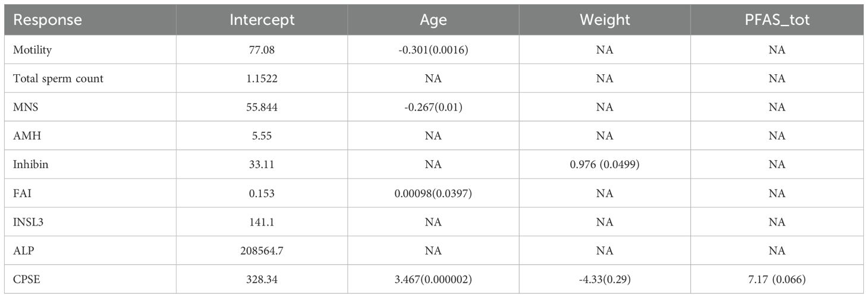Click the Motility intercept value 77.08

click(262, 50)
